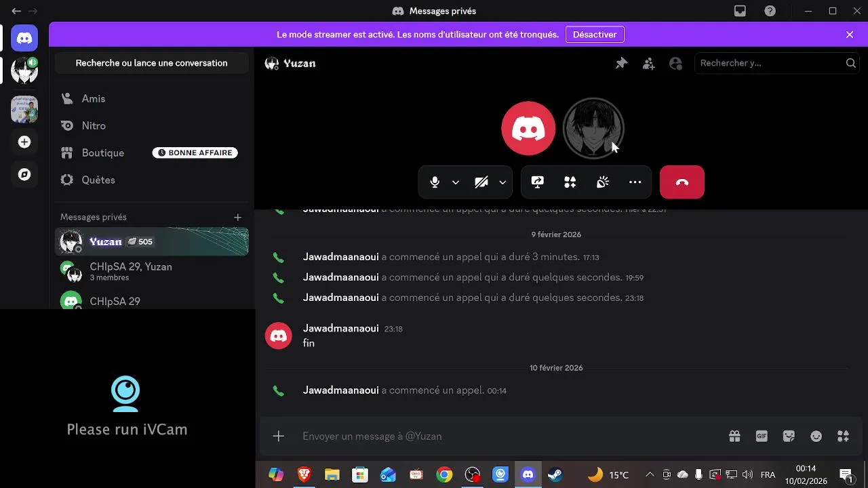Viewport: 868px width, 488px height.
Task: Dismiss the streamer mode banner
Action: tap(850, 35)
